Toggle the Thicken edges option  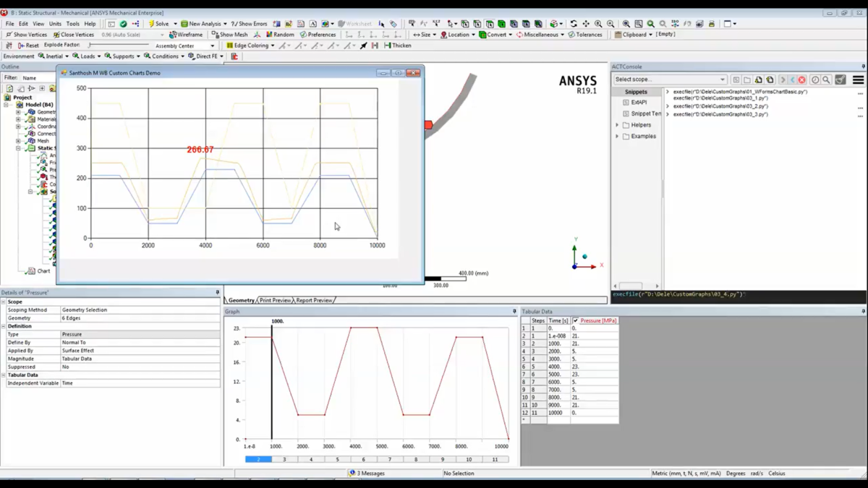(x=398, y=46)
